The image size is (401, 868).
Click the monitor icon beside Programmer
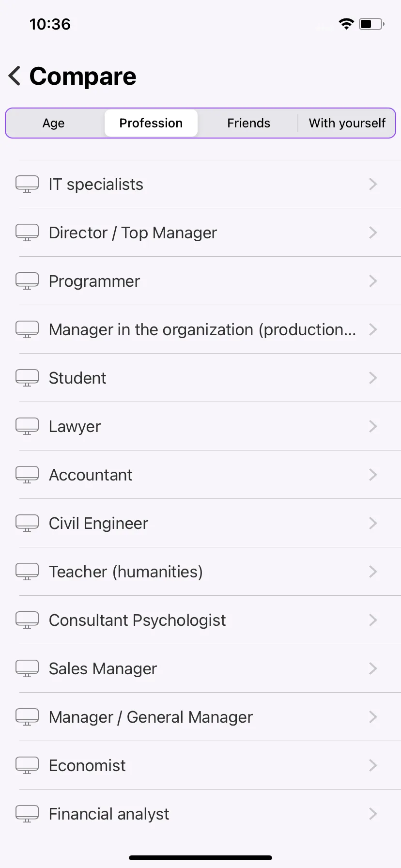[27, 281]
